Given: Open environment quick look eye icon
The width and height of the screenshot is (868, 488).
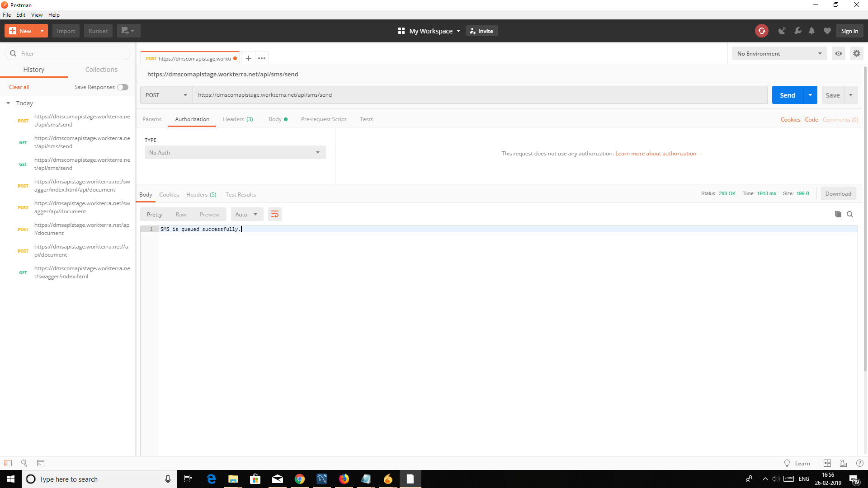Looking at the screenshot, I should 839,53.
